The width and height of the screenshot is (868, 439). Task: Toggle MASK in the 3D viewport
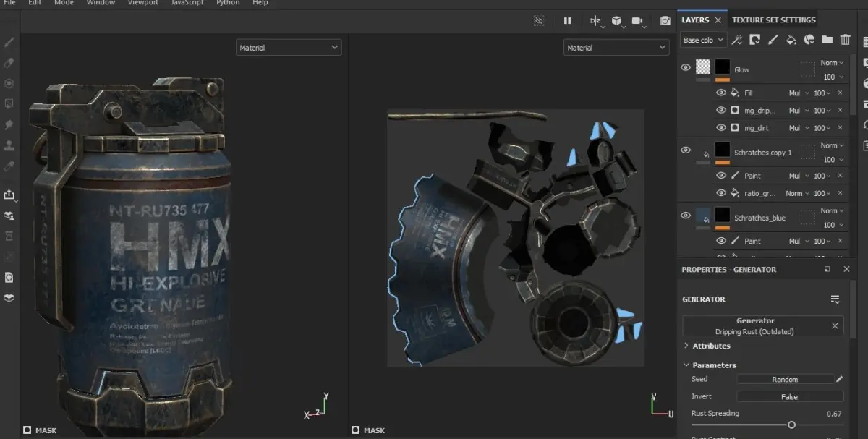40,430
